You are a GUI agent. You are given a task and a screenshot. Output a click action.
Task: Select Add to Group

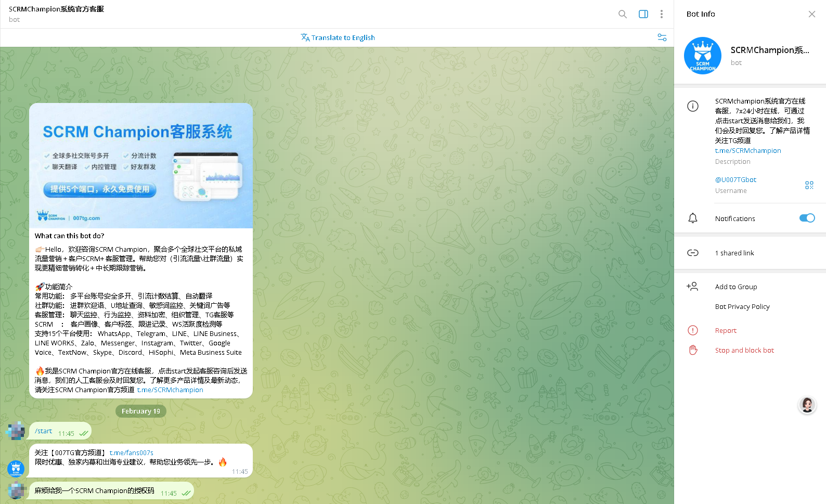(x=735, y=287)
